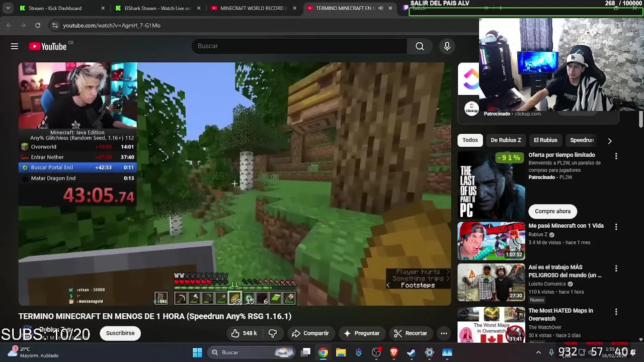
Task: Focus the YouTube Buscar search field
Action: tap(299, 46)
